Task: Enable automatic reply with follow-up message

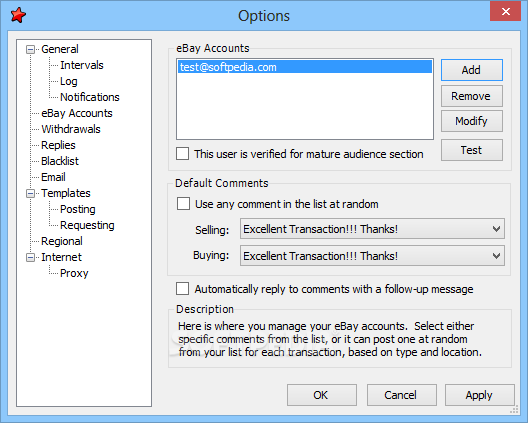Action: (x=183, y=289)
